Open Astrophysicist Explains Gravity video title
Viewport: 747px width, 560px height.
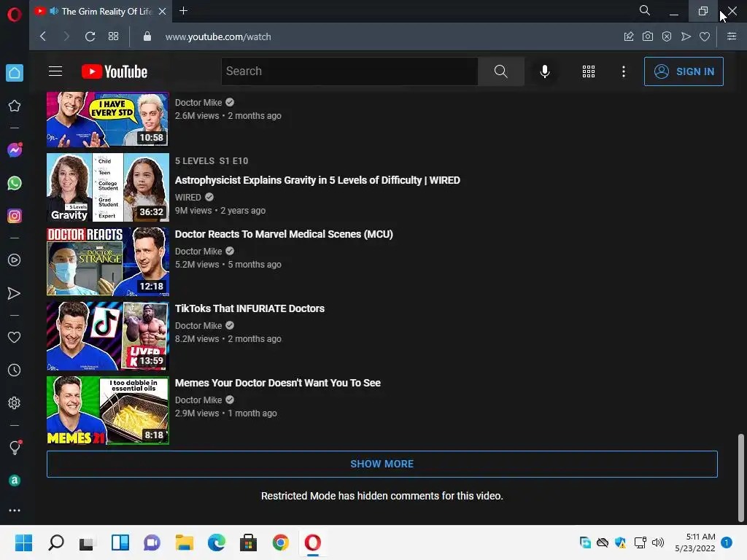(317, 180)
